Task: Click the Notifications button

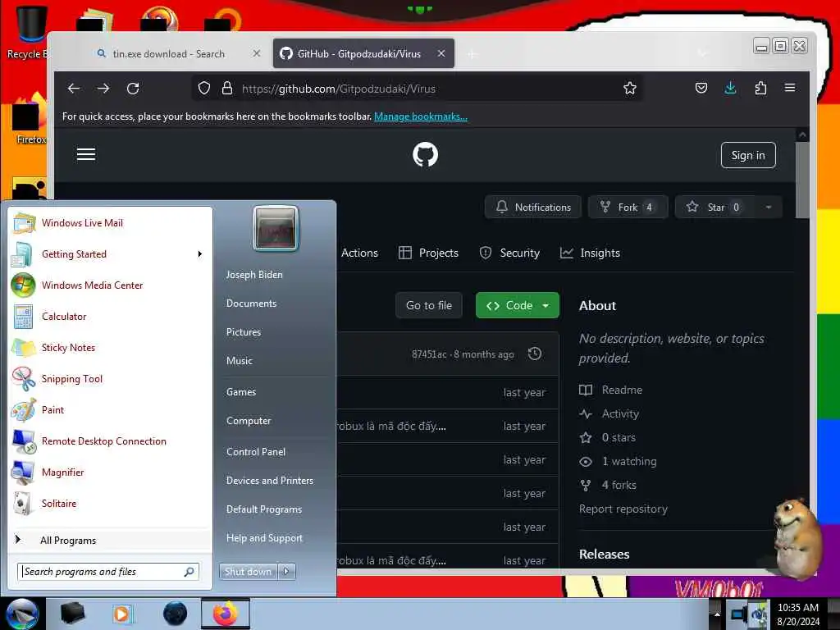Action: point(533,208)
